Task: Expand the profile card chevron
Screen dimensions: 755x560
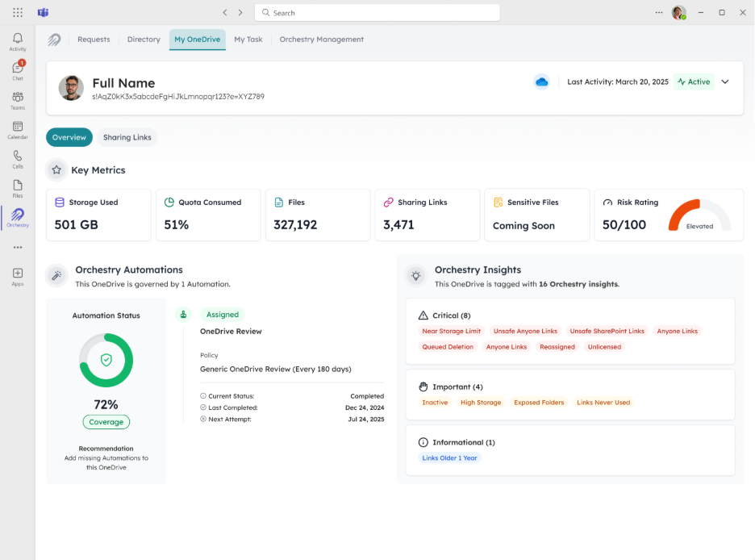Action: point(725,81)
